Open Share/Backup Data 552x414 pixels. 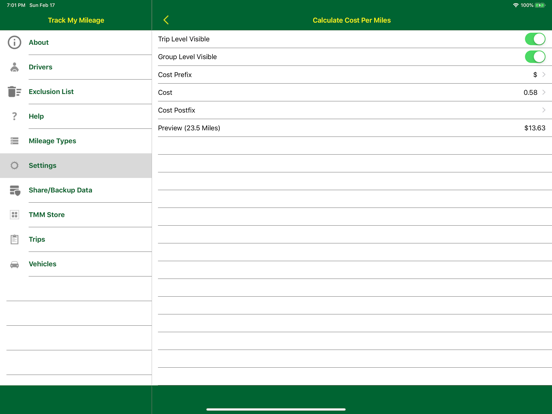click(76, 190)
